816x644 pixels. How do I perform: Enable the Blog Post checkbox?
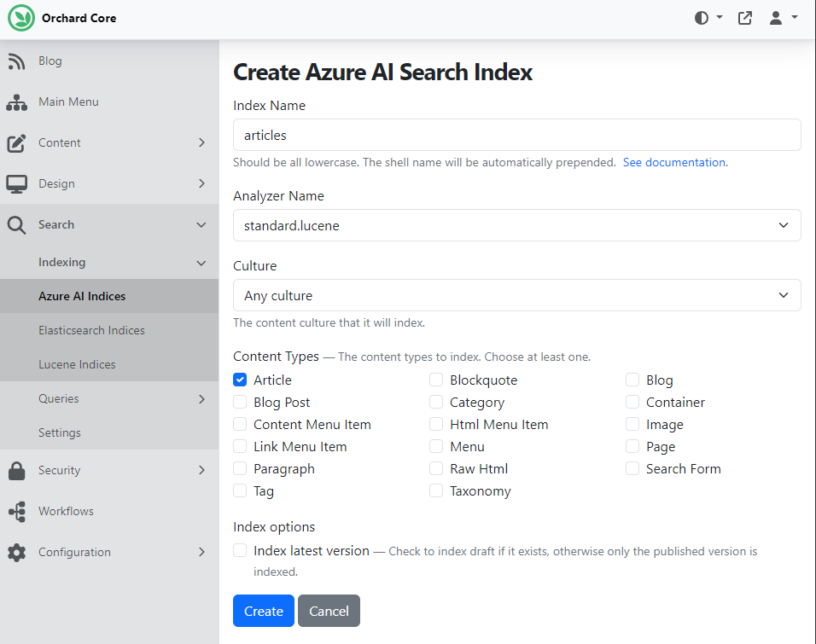(x=240, y=402)
